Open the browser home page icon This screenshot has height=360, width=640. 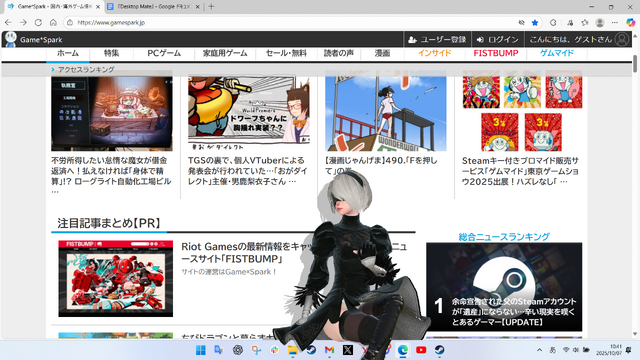[53, 22]
